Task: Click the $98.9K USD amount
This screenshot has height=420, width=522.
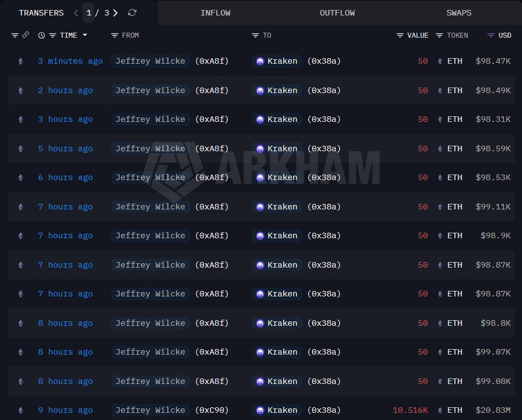Action: (x=495, y=236)
